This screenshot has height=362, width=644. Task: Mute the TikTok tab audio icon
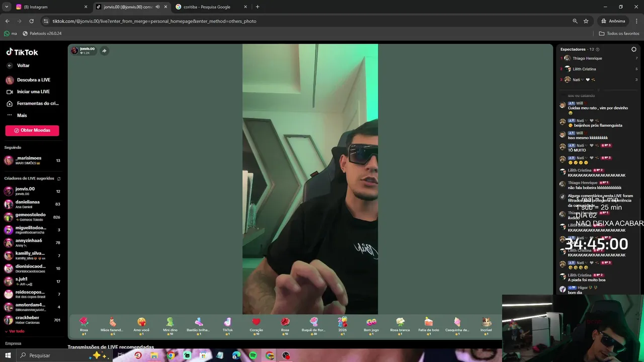coord(157,7)
